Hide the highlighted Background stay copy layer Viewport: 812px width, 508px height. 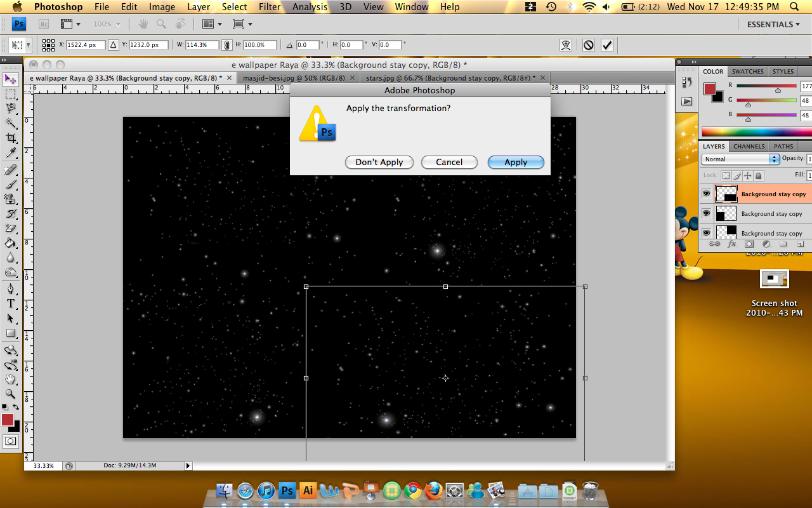click(x=706, y=194)
